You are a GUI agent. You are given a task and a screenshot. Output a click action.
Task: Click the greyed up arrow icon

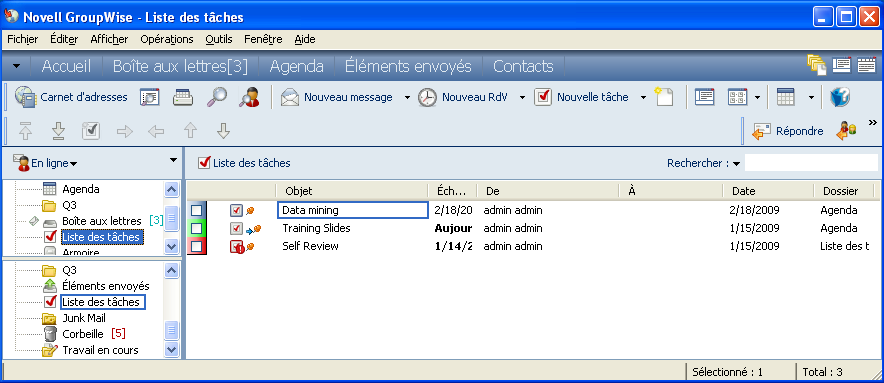pyautogui.click(x=191, y=131)
